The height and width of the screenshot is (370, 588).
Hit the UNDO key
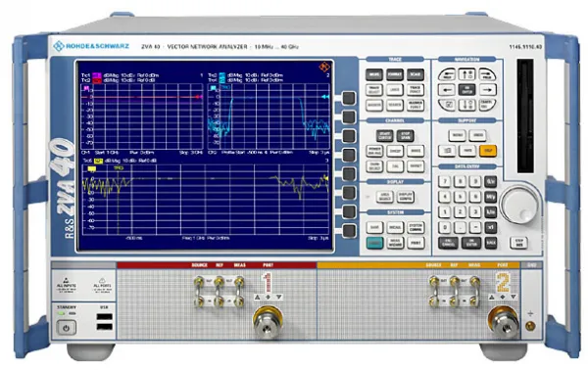pos(477,135)
